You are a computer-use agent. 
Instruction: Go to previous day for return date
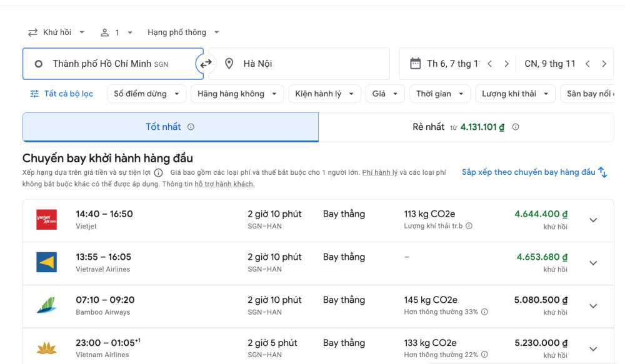587,64
